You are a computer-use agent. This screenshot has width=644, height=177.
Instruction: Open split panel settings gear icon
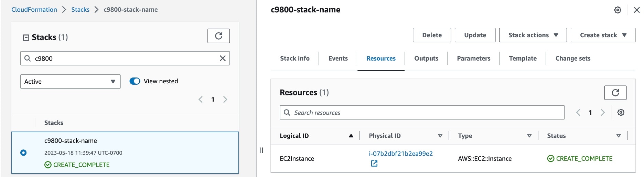(618, 10)
